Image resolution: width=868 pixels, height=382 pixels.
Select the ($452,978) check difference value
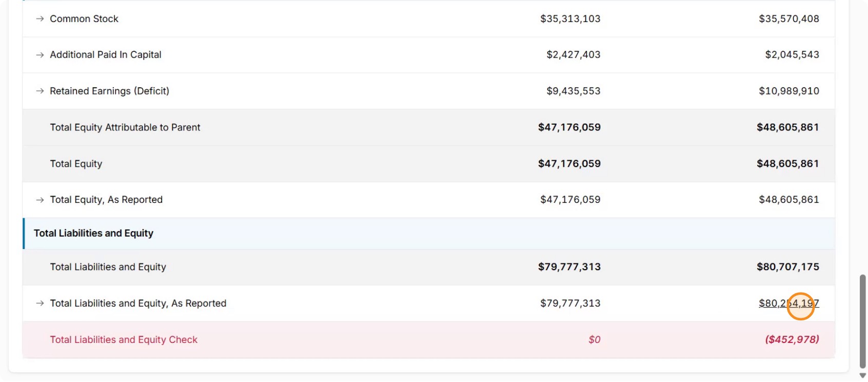pyautogui.click(x=792, y=339)
